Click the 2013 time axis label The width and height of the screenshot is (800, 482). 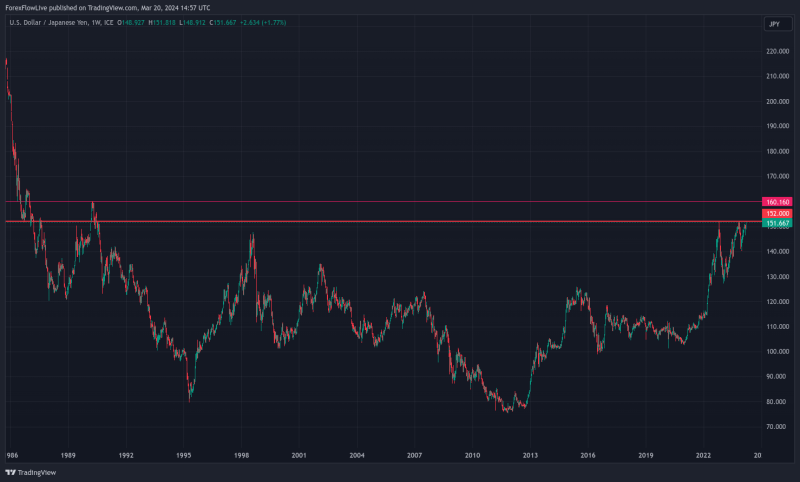coord(530,455)
